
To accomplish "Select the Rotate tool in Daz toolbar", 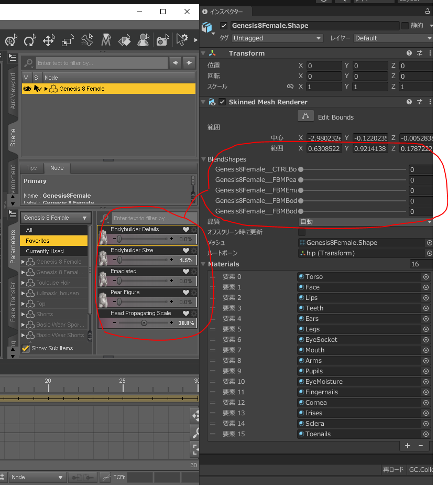I will (30, 40).
